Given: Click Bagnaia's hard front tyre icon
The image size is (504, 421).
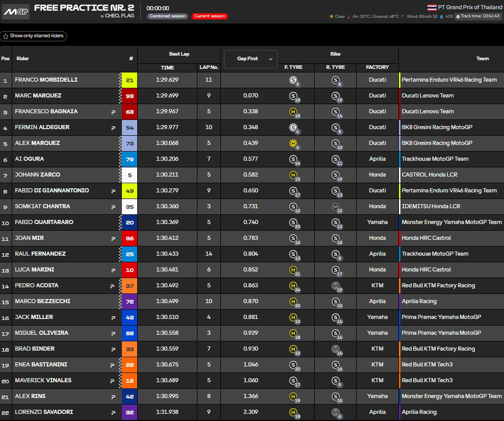Looking at the screenshot, I should (293, 112).
